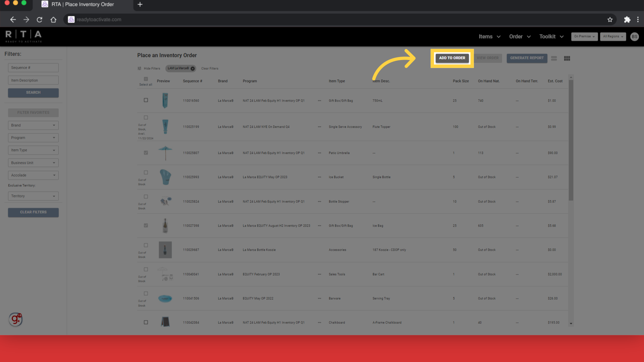Click Hide Filters link

(152, 68)
